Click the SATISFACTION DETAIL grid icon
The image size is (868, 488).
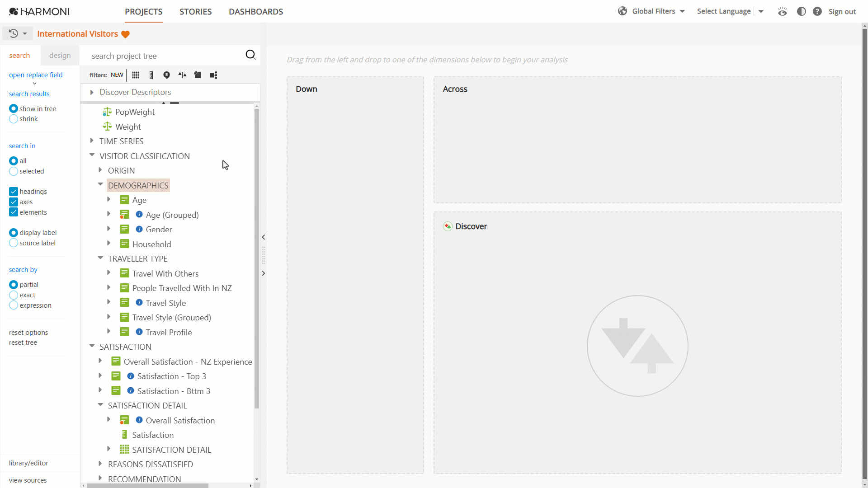[124, 450]
